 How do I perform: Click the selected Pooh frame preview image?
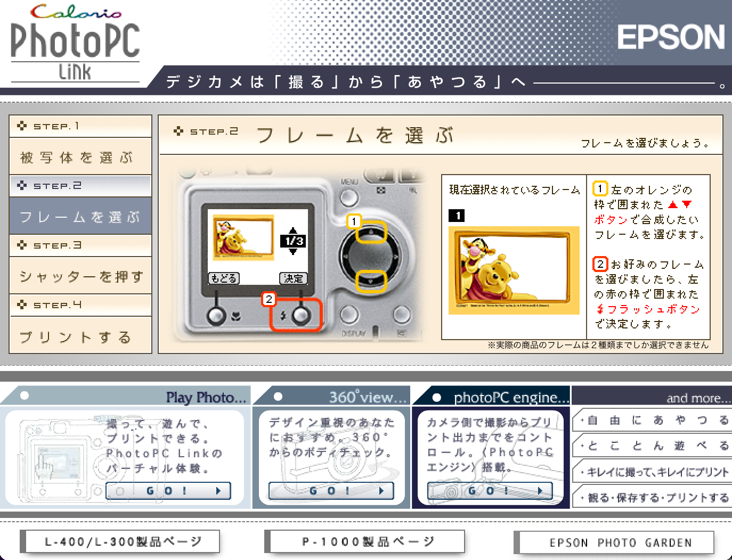point(514,270)
